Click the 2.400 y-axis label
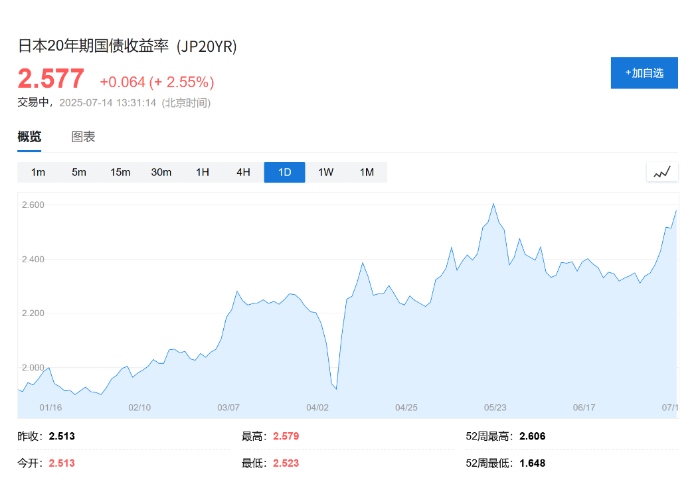Screen dimensions: 694x494 (x=33, y=259)
